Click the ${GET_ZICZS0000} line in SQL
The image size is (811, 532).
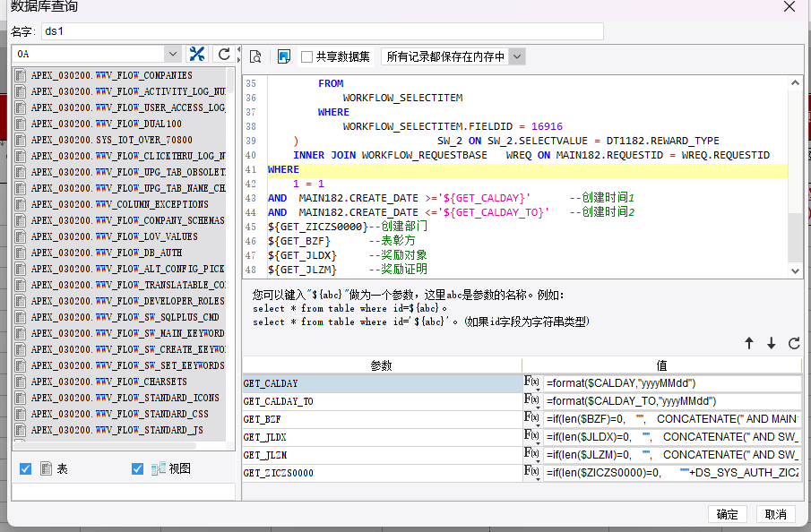(348, 227)
